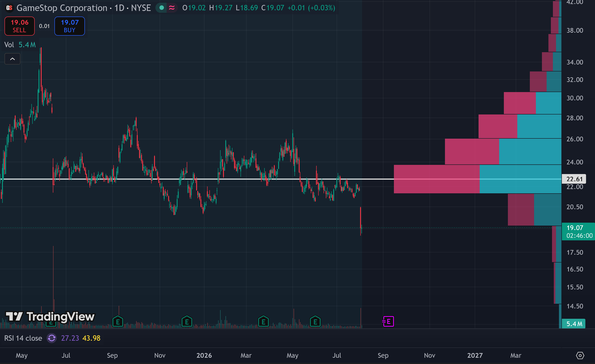The width and height of the screenshot is (595, 364).
Task: Select the RSI 14 close legend label
Action: tap(23, 338)
